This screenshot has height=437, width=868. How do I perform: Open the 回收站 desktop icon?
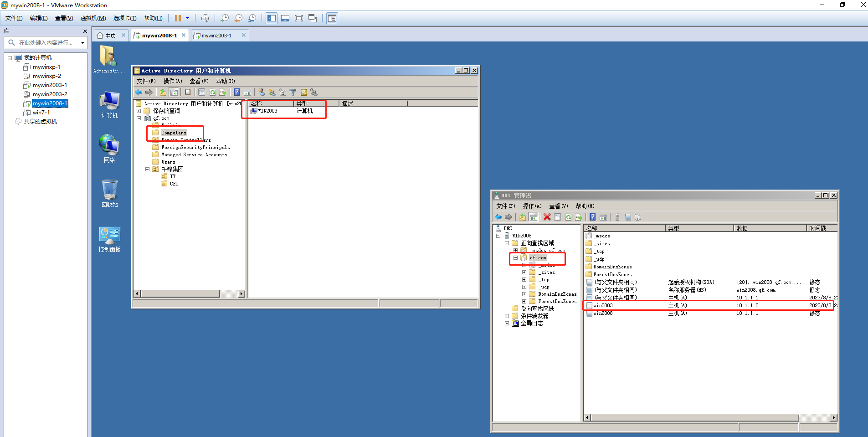(x=109, y=193)
